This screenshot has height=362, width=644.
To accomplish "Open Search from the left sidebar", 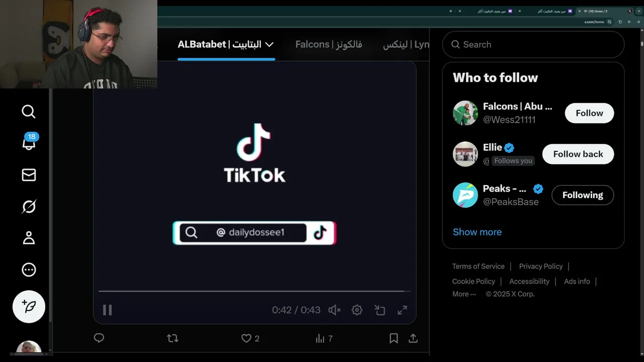I will coord(29,112).
